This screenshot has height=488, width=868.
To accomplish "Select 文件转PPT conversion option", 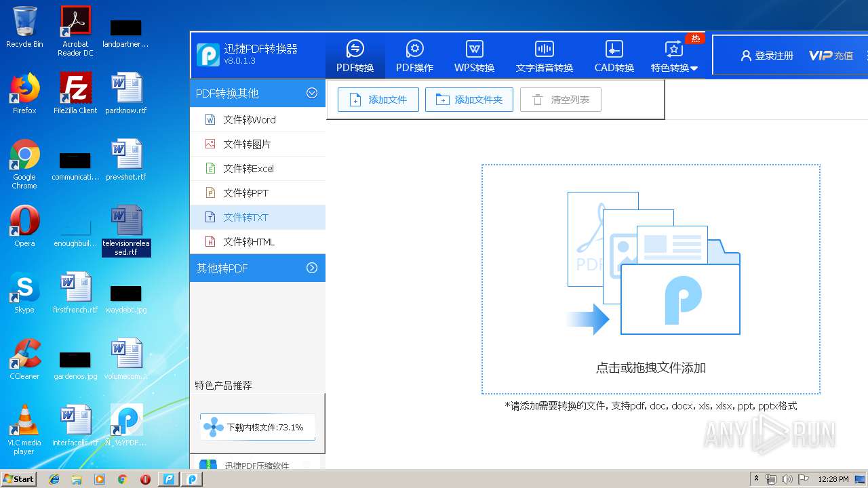I will [258, 192].
